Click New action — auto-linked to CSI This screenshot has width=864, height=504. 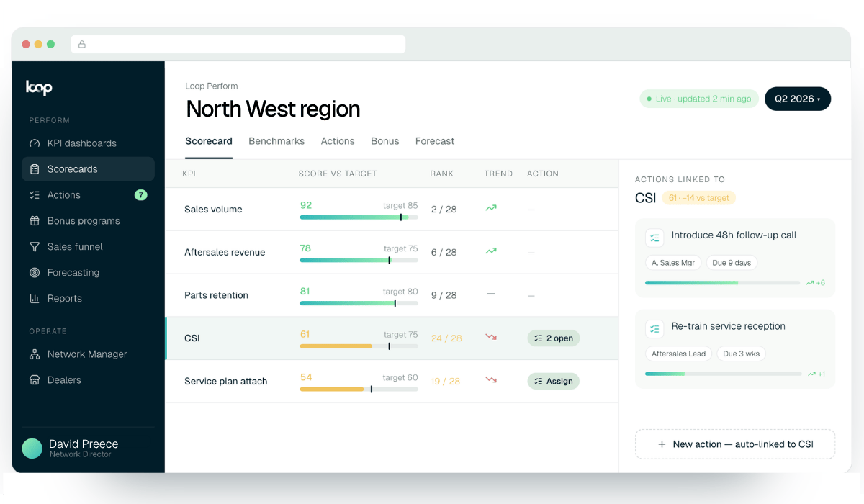point(735,444)
